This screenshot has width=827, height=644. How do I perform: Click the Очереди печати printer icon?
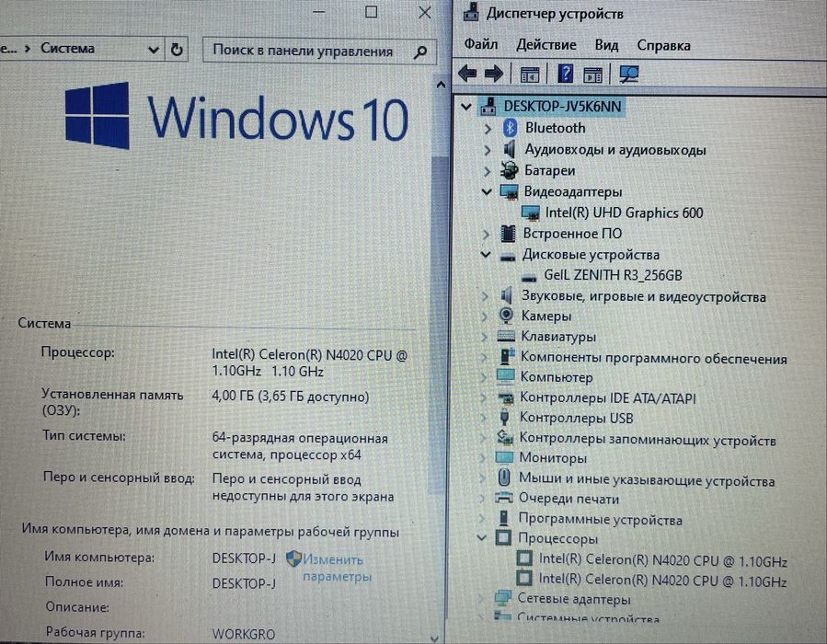click(x=504, y=498)
